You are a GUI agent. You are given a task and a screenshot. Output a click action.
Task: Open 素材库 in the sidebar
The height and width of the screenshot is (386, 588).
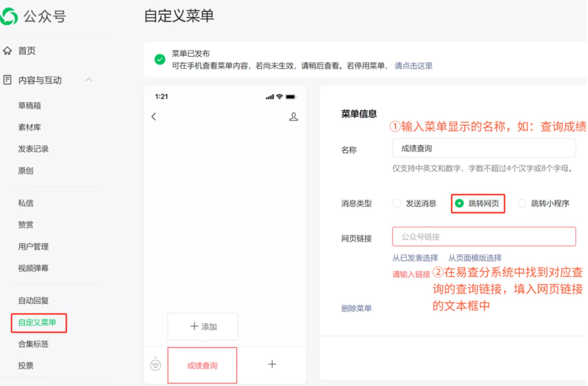29,127
